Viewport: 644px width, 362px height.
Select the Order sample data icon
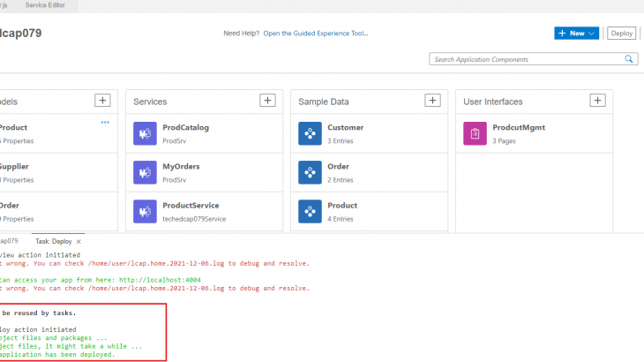click(310, 172)
